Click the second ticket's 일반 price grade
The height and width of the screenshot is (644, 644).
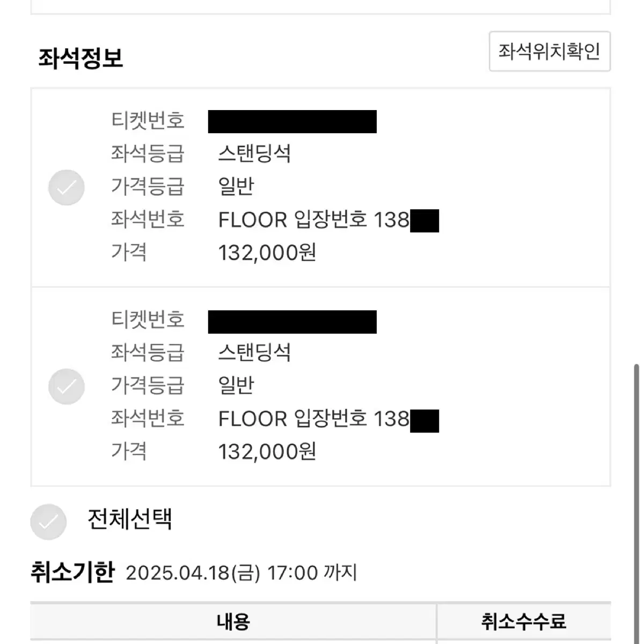pos(236,386)
